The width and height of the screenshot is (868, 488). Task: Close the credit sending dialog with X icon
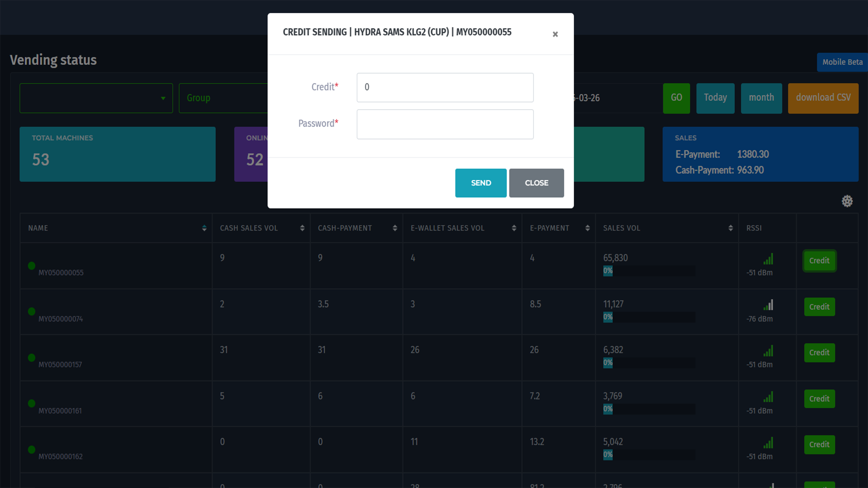(x=555, y=34)
